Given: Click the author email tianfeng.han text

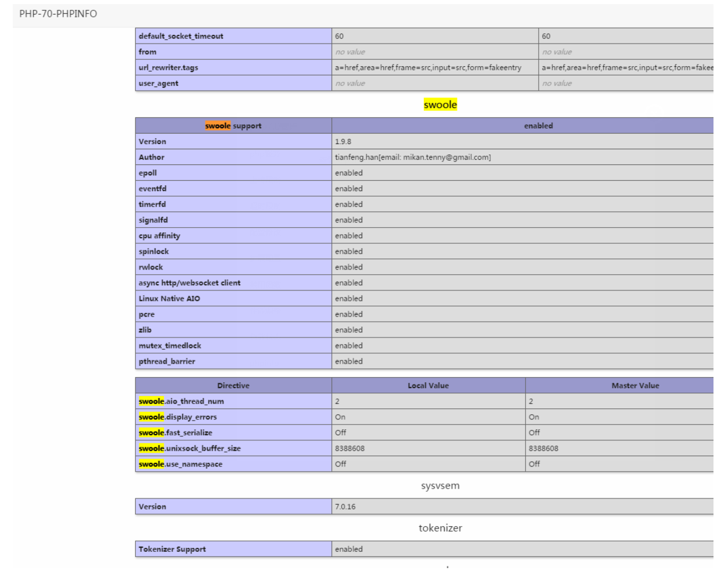Looking at the screenshot, I should tap(412, 157).
